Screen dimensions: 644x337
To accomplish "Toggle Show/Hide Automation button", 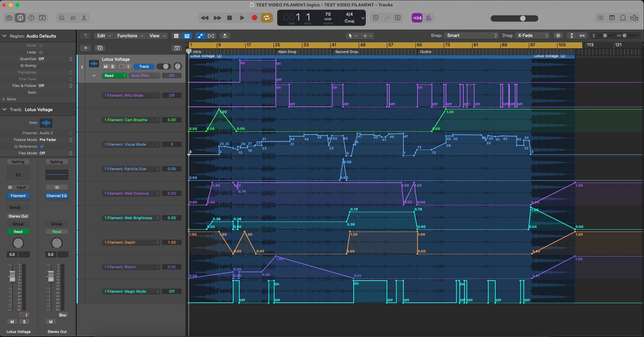I will [x=200, y=36].
